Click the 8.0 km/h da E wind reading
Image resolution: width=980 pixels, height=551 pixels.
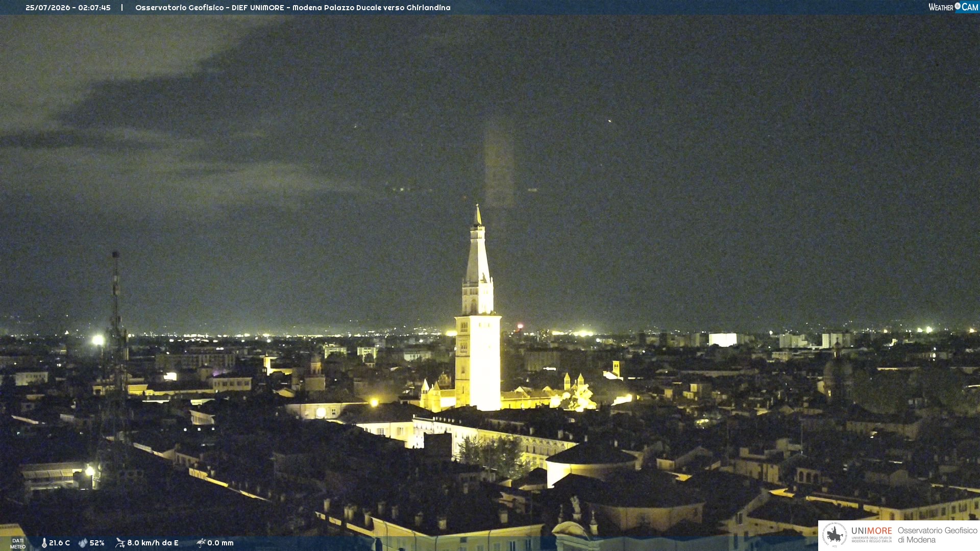[153, 543]
